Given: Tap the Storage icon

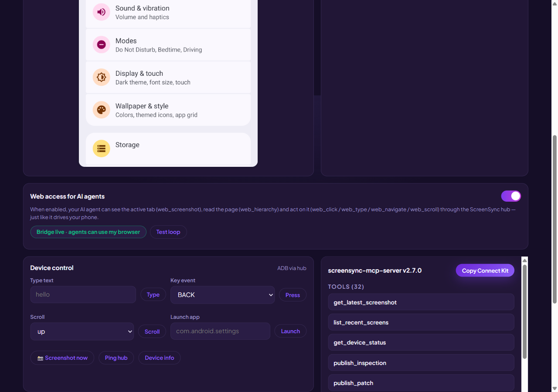Looking at the screenshot, I should 101,149.
